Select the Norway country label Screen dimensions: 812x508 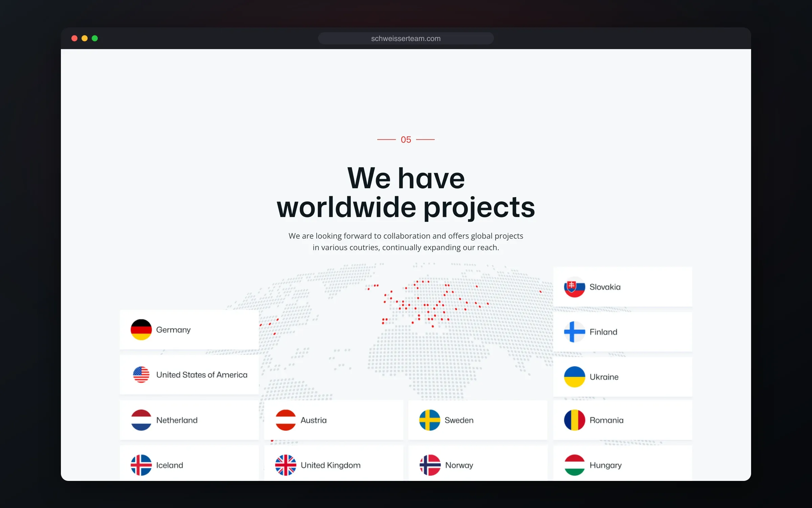coord(459,465)
